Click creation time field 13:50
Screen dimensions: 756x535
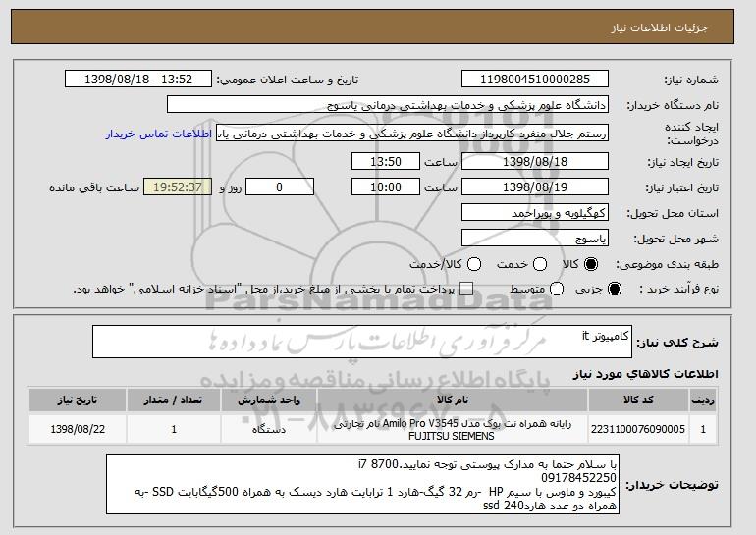click(386, 161)
